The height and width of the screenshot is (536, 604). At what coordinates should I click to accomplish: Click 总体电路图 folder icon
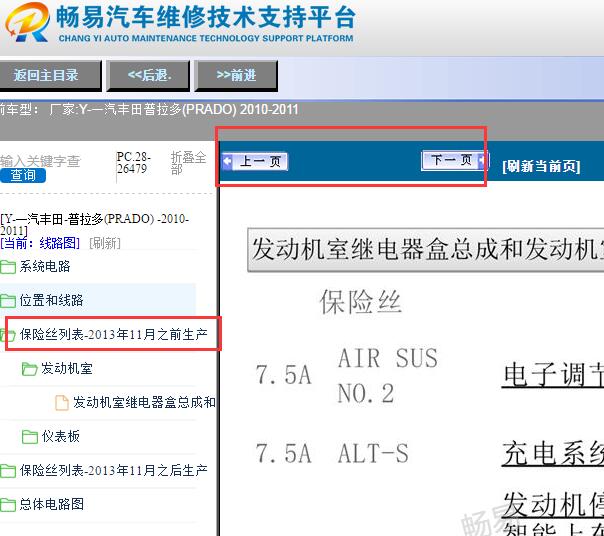pos(8,504)
